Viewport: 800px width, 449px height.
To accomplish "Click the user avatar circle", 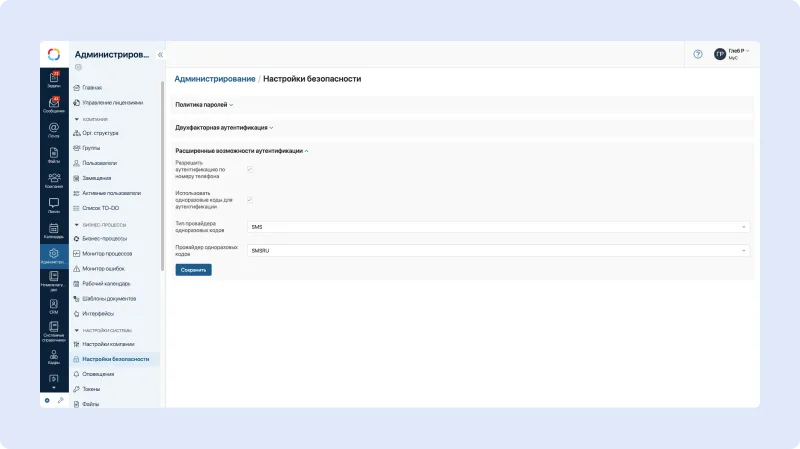I will click(x=719, y=54).
